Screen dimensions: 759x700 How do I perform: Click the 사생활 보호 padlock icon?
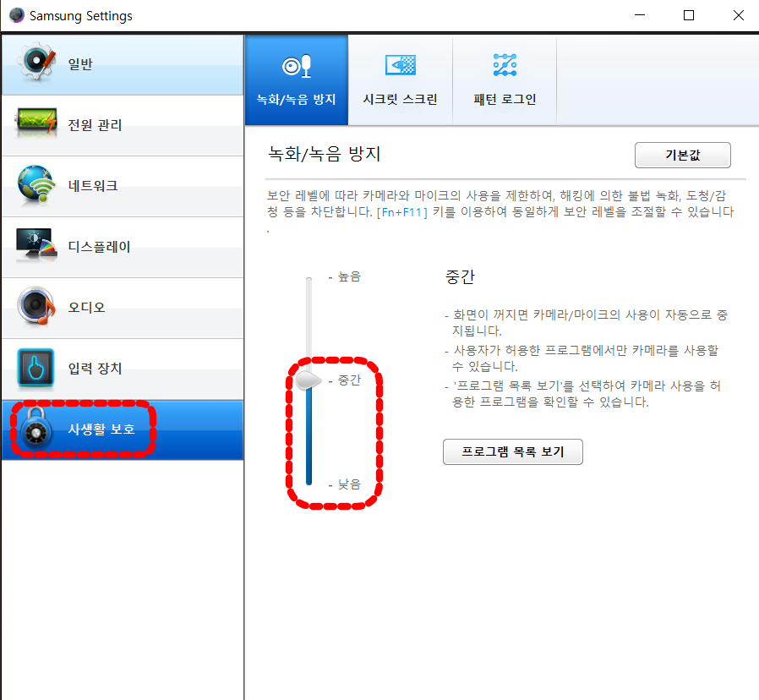point(35,429)
